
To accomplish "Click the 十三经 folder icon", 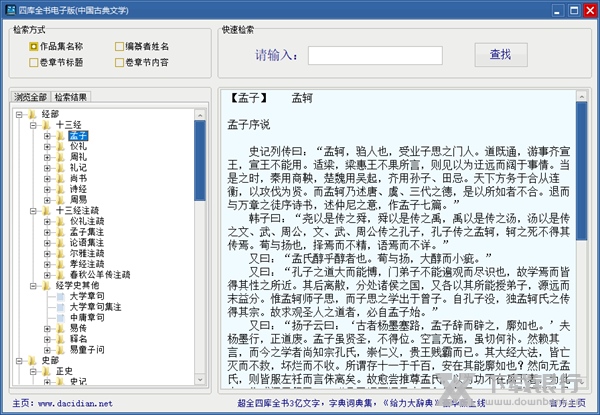I will tap(46, 125).
